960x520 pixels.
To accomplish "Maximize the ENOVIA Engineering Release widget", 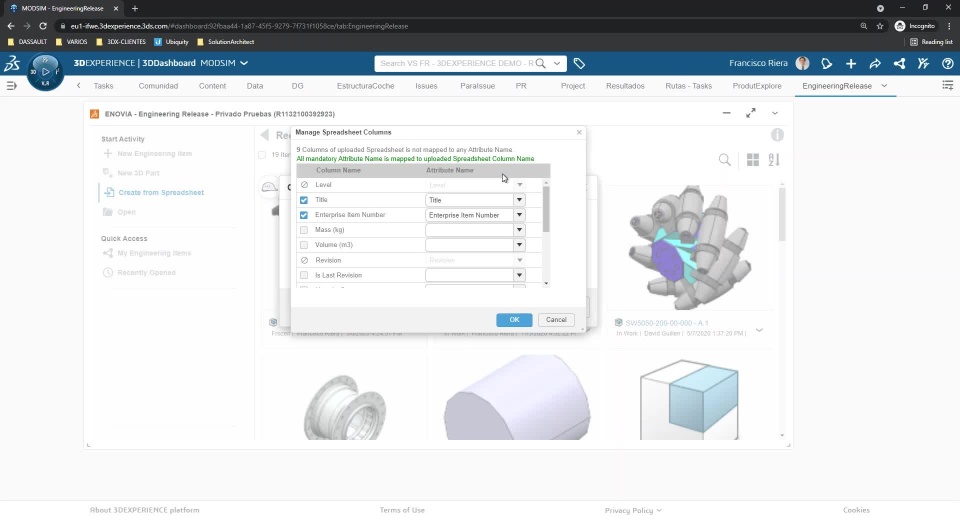I will point(751,113).
